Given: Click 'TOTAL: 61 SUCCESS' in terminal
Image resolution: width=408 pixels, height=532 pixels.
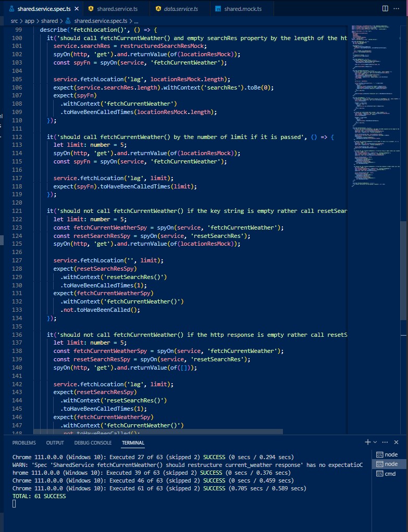Looking at the screenshot, I should [39, 496].
